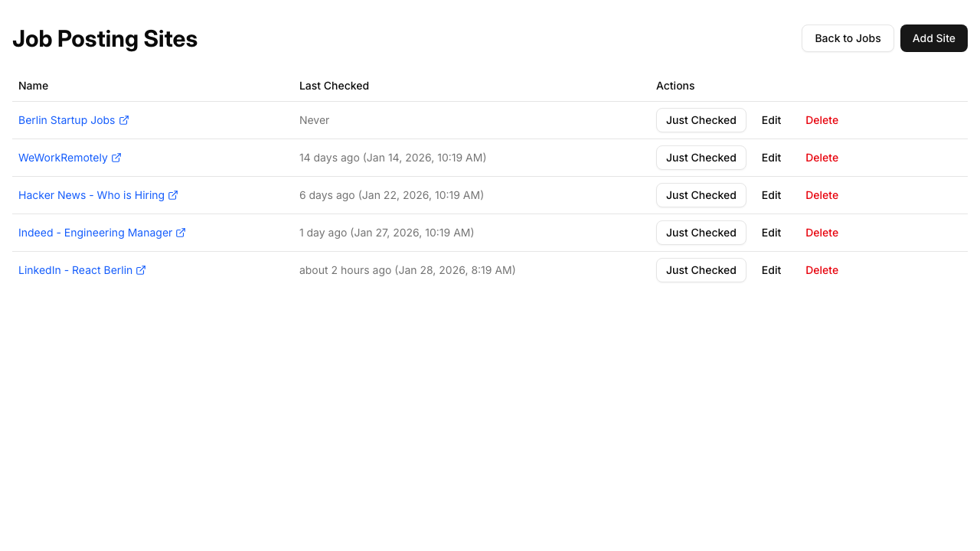Image resolution: width=980 pixels, height=551 pixels.
Task: Edit the WeWorkRemotely entry
Action: tap(771, 158)
